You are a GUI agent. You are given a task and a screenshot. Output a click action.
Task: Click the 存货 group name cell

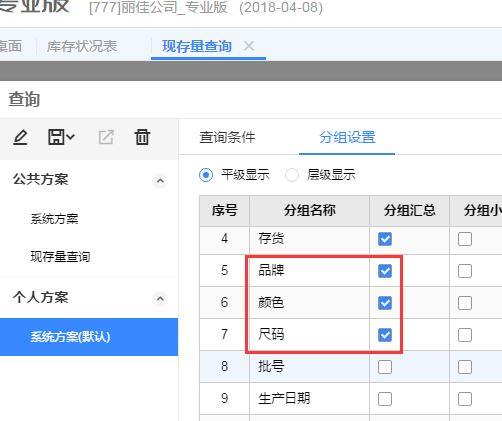point(310,239)
